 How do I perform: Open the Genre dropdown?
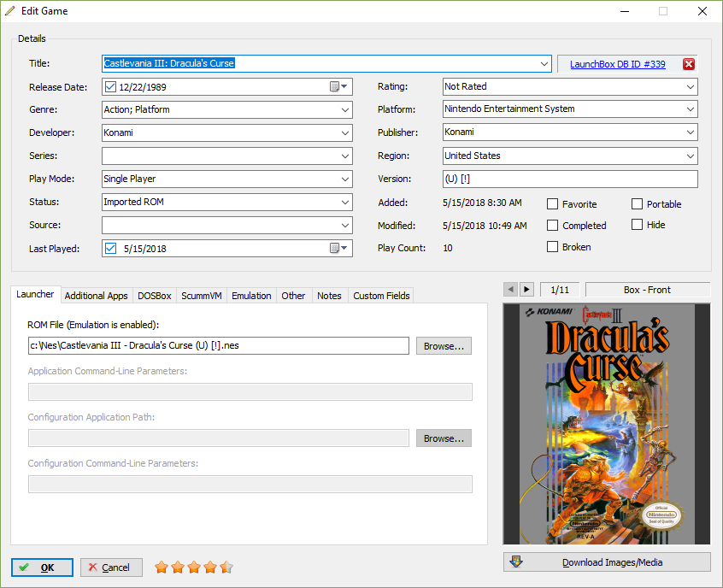[x=345, y=109]
